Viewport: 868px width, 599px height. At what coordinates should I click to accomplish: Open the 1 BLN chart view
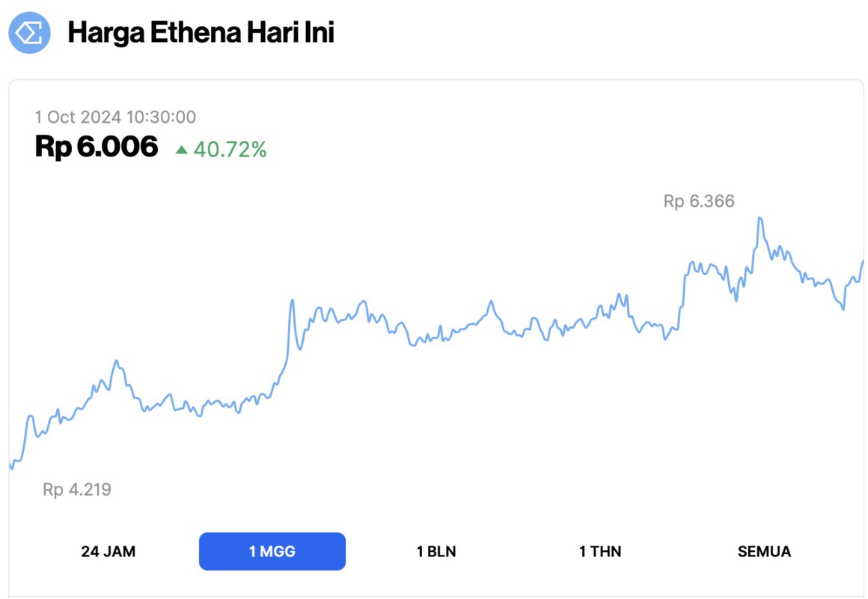tap(437, 551)
